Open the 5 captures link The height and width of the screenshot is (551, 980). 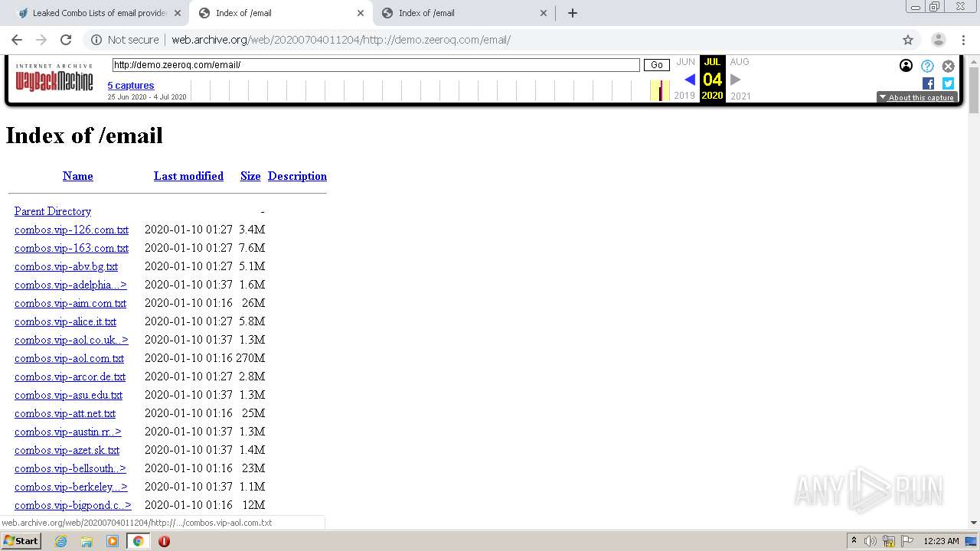pyautogui.click(x=131, y=85)
